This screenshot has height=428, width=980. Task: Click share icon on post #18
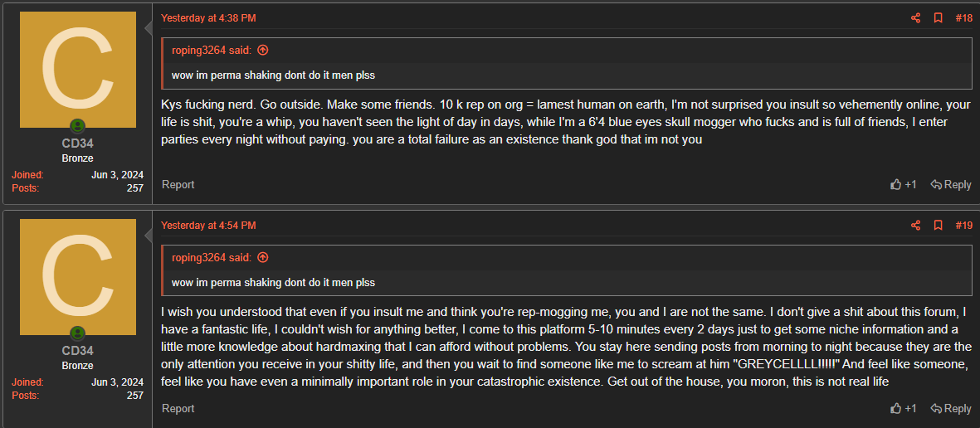pyautogui.click(x=916, y=17)
